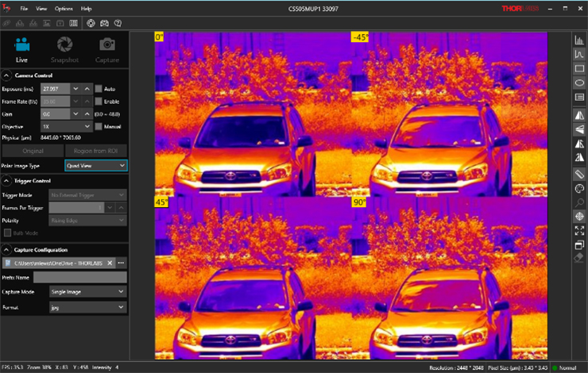Open the list panel icon in right toolbar
This screenshot has width=588, height=373.
[x=579, y=97]
